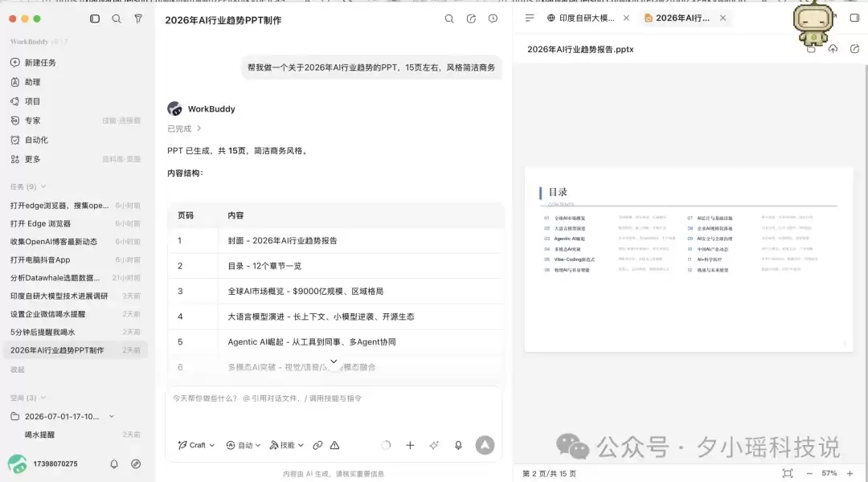Open task 打开edge浏览器，搜集ope...
This screenshot has width=868, height=482.
pyautogui.click(x=76, y=206)
